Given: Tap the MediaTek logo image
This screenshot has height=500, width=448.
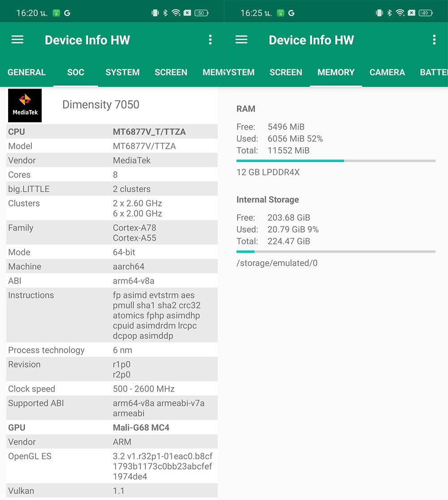Looking at the screenshot, I should click(25, 106).
